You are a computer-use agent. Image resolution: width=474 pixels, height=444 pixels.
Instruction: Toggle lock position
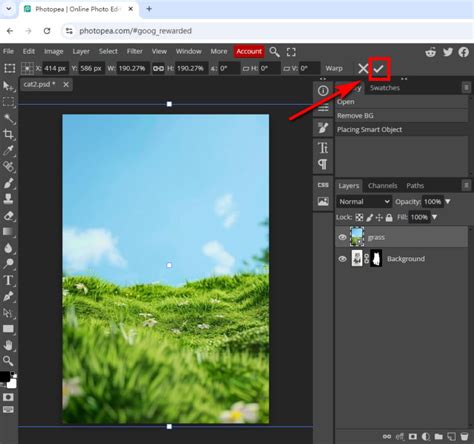[x=379, y=218]
